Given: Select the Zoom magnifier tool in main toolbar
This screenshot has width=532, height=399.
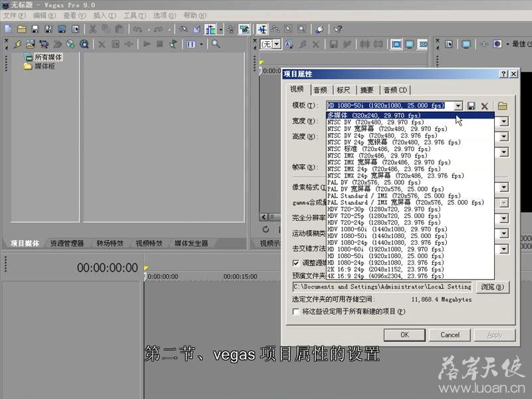Looking at the screenshot, I should pos(302,29).
